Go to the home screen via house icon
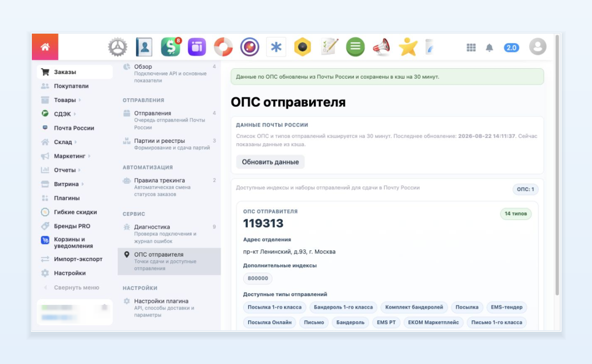Image resolution: width=592 pixels, height=364 pixels. click(45, 47)
